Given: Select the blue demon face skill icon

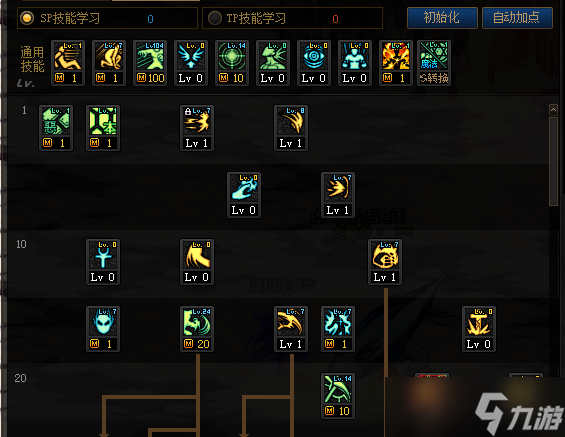Looking at the screenshot, I should [103, 329].
